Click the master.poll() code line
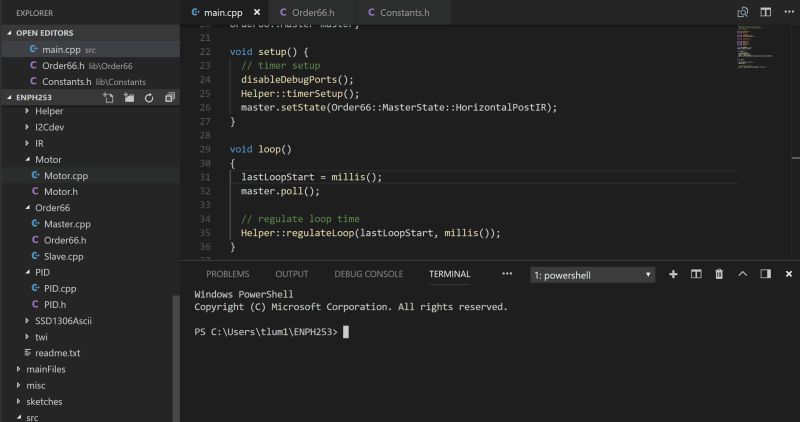 280,191
